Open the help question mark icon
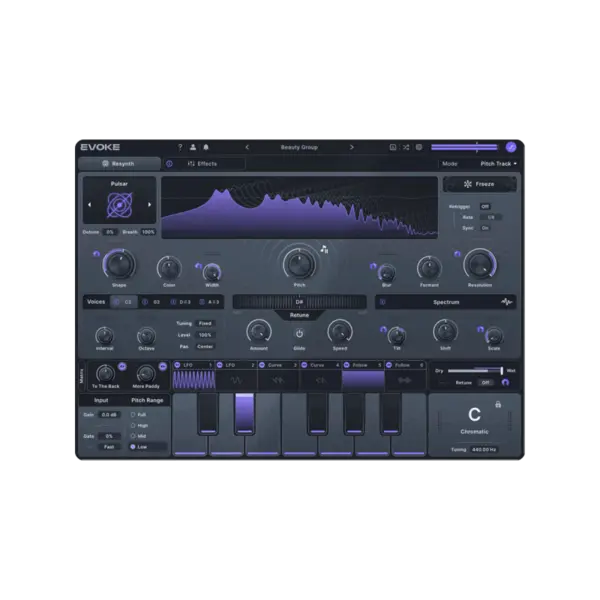600x600 pixels. (180, 147)
